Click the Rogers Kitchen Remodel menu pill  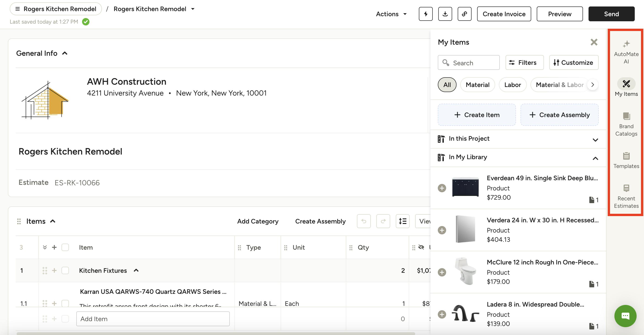tap(55, 9)
